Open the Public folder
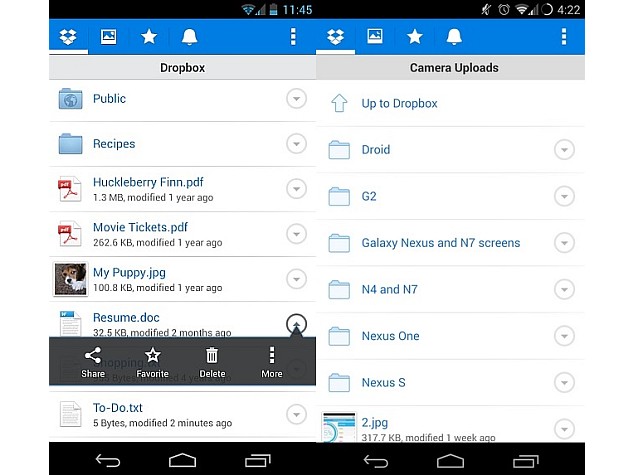Image resolution: width=635 pixels, height=475 pixels. coord(183,99)
